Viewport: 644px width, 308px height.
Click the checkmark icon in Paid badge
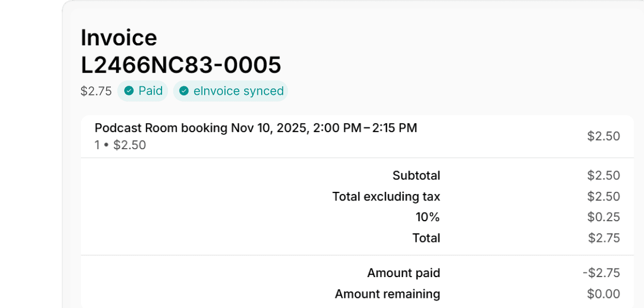(128, 91)
